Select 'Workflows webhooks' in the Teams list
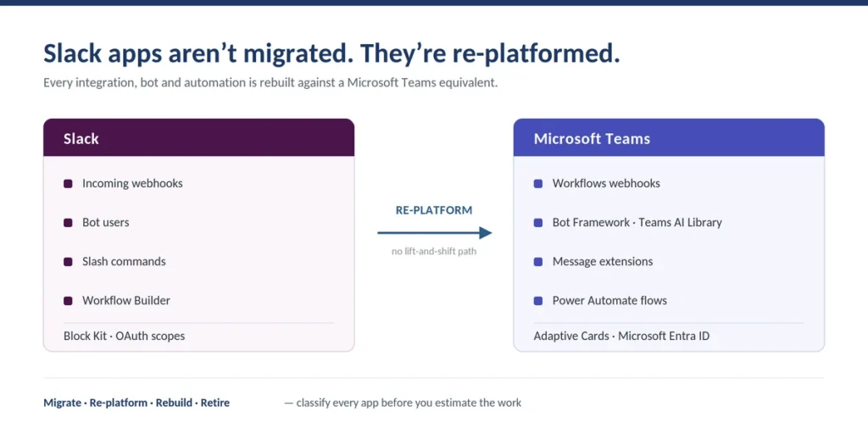 (606, 183)
